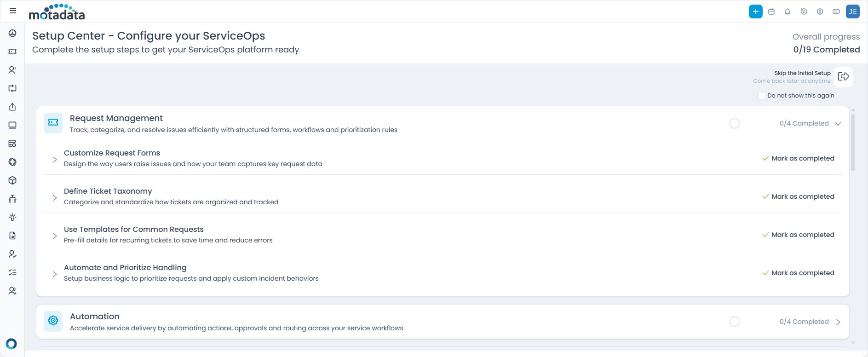
Task: Mark Customize Request Forms as completed
Action: (798, 158)
